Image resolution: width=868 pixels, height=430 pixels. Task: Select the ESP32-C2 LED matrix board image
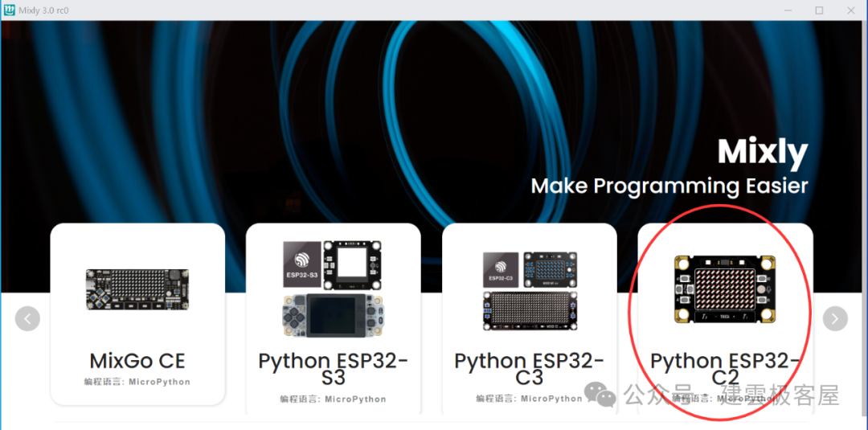[725, 289]
